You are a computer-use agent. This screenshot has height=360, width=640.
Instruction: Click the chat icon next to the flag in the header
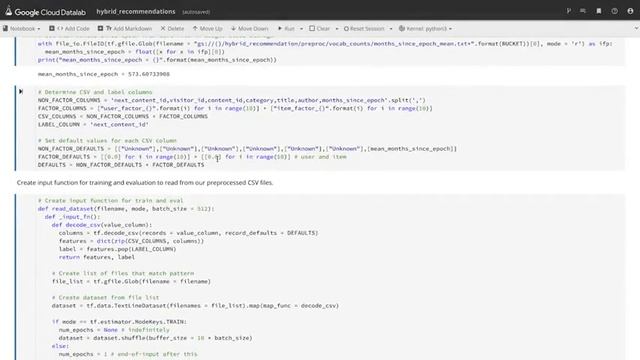[583, 11]
